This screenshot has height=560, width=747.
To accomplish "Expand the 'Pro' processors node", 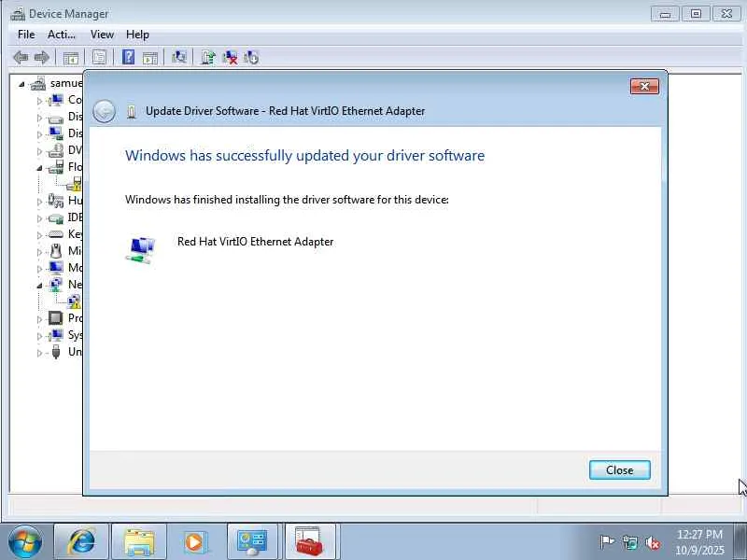I will (39, 319).
